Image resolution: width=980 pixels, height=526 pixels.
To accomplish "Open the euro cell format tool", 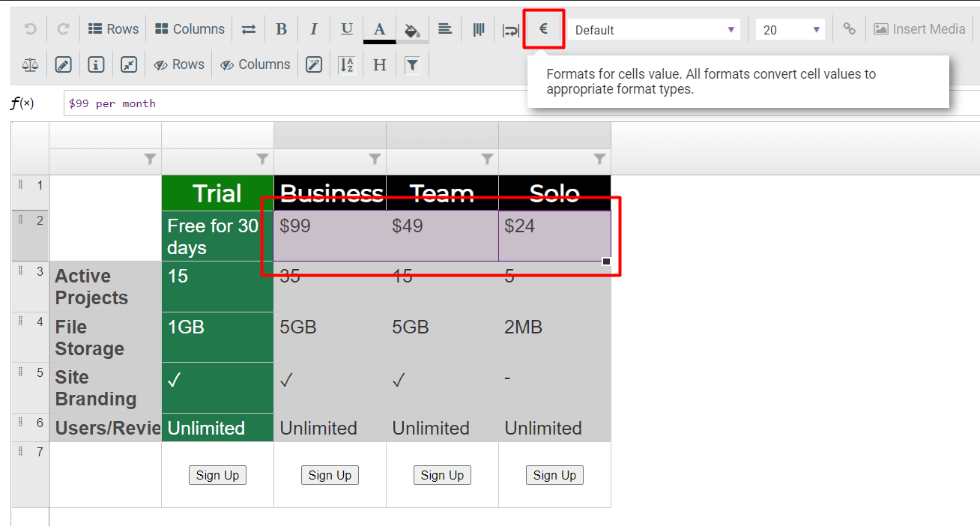I will point(544,28).
